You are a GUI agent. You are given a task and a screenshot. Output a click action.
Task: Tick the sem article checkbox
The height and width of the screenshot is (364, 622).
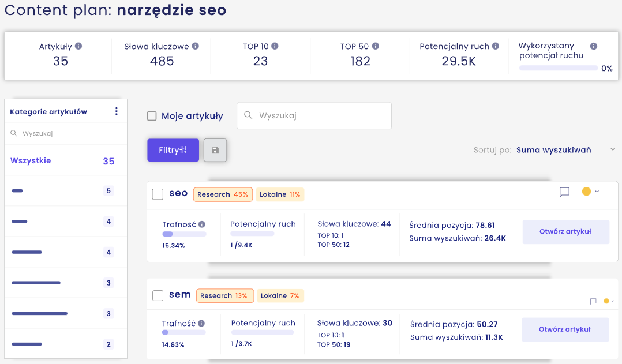(x=158, y=295)
